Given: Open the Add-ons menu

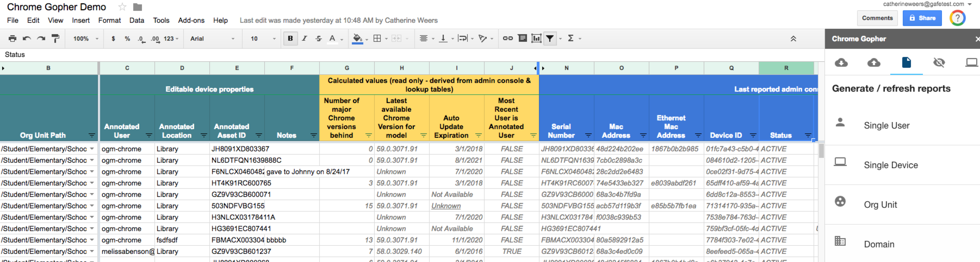Looking at the screenshot, I should [191, 21].
